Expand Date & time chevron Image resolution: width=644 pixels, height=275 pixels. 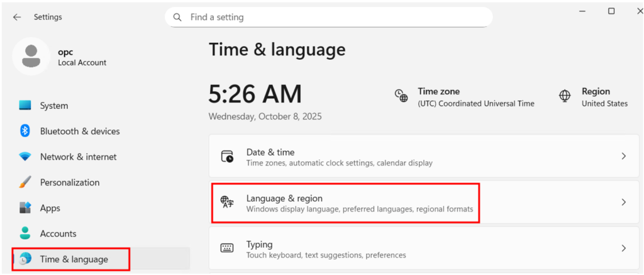(x=623, y=156)
